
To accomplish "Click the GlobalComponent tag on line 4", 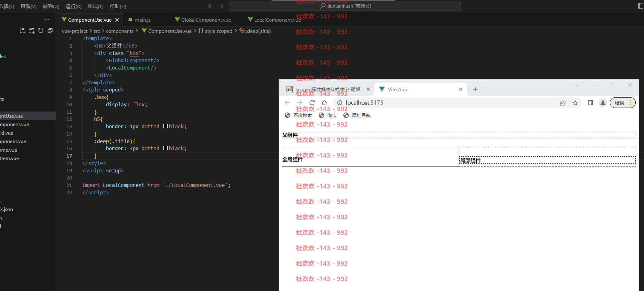I will click(131, 60).
